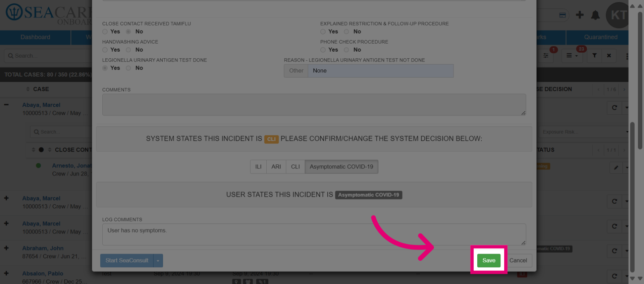Open the notifications bell

pyautogui.click(x=595, y=15)
